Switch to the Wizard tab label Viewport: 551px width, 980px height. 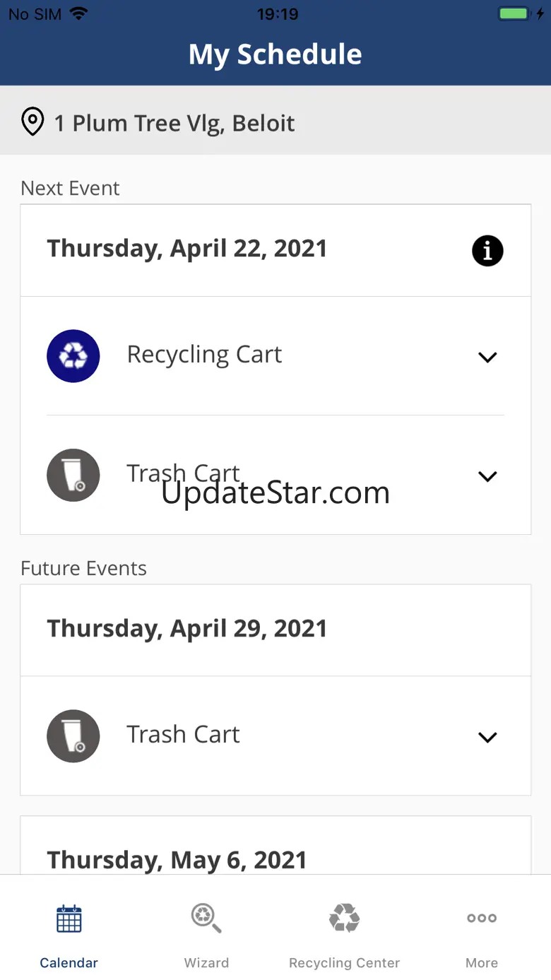pos(206,963)
